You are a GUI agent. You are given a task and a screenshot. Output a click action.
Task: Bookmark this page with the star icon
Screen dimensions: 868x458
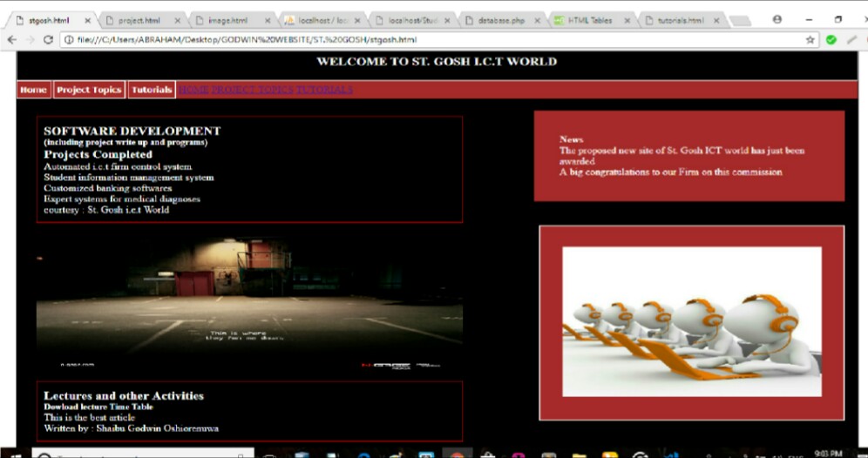point(810,40)
